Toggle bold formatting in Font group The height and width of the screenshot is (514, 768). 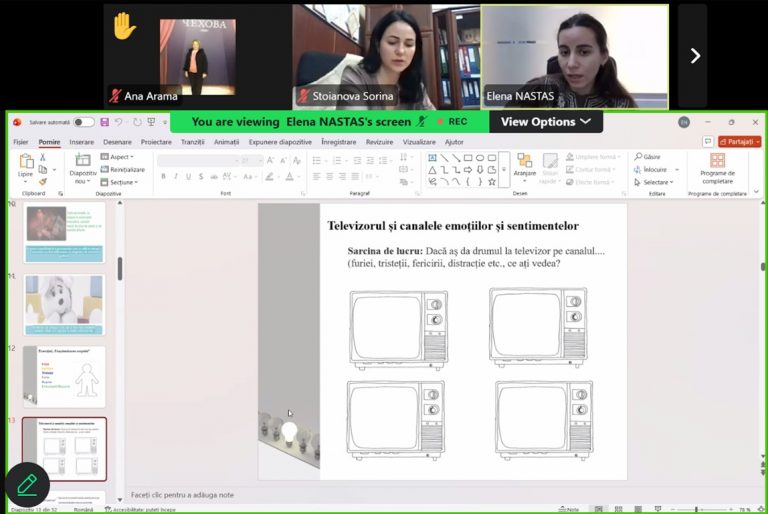click(x=163, y=176)
